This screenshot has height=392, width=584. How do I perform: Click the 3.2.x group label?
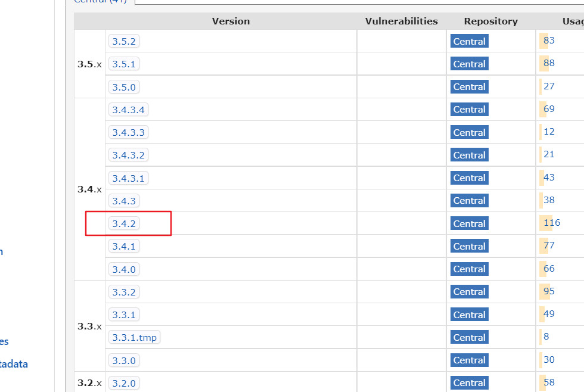click(89, 382)
